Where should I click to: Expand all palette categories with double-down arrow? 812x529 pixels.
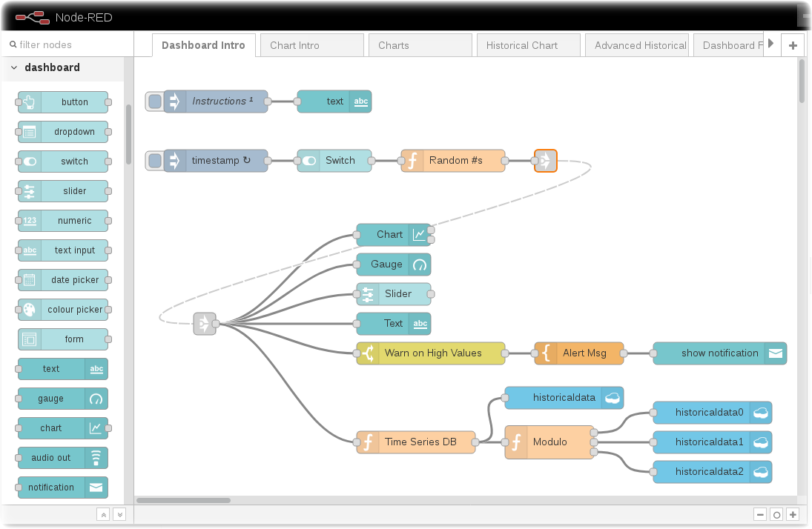[x=119, y=514]
